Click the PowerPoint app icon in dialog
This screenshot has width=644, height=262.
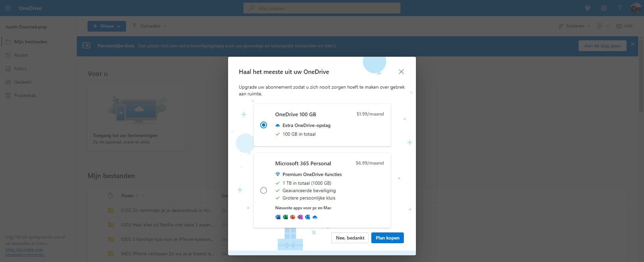click(292, 217)
